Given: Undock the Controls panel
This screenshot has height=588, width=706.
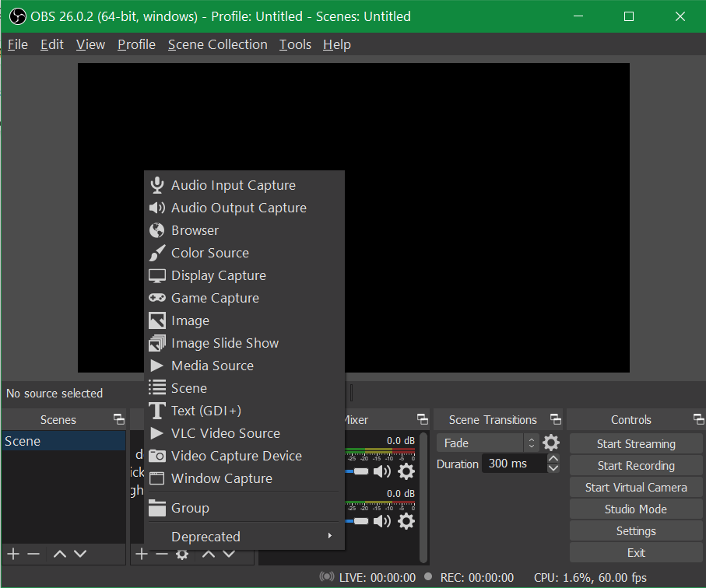Looking at the screenshot, I should click(699, 419).
